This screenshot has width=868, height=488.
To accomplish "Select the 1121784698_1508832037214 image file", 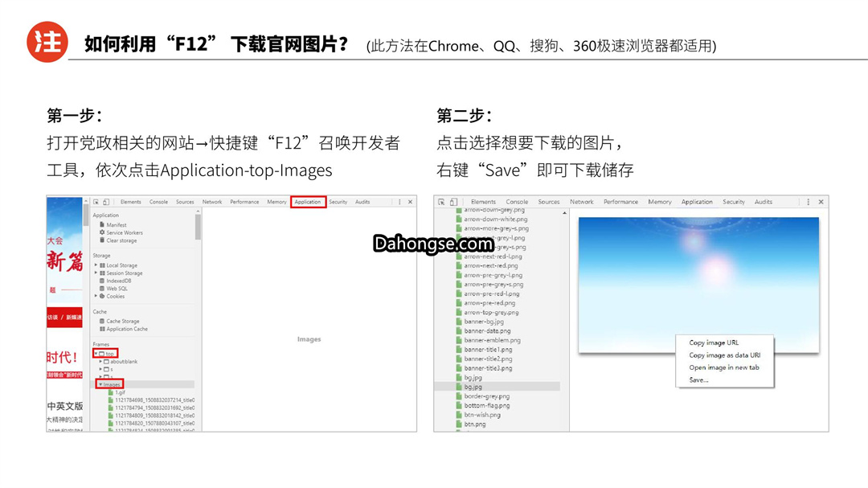I will (154, 400).
